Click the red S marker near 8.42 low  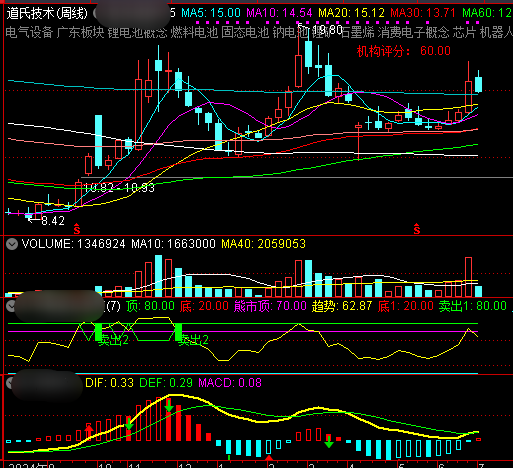[x=77, y=229]
